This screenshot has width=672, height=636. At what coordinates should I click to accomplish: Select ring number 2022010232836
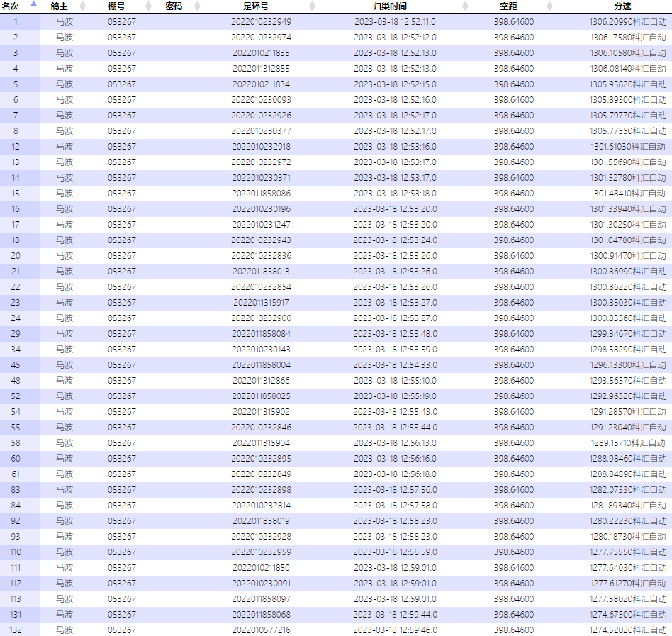[261, 256]
